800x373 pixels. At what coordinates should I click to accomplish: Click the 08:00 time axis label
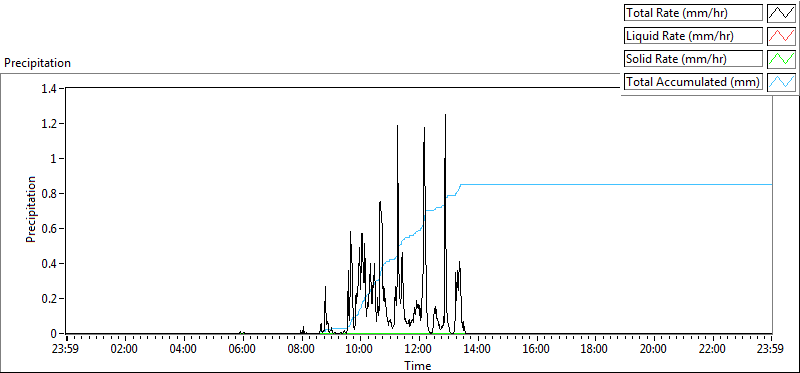[x=302, y=350]
